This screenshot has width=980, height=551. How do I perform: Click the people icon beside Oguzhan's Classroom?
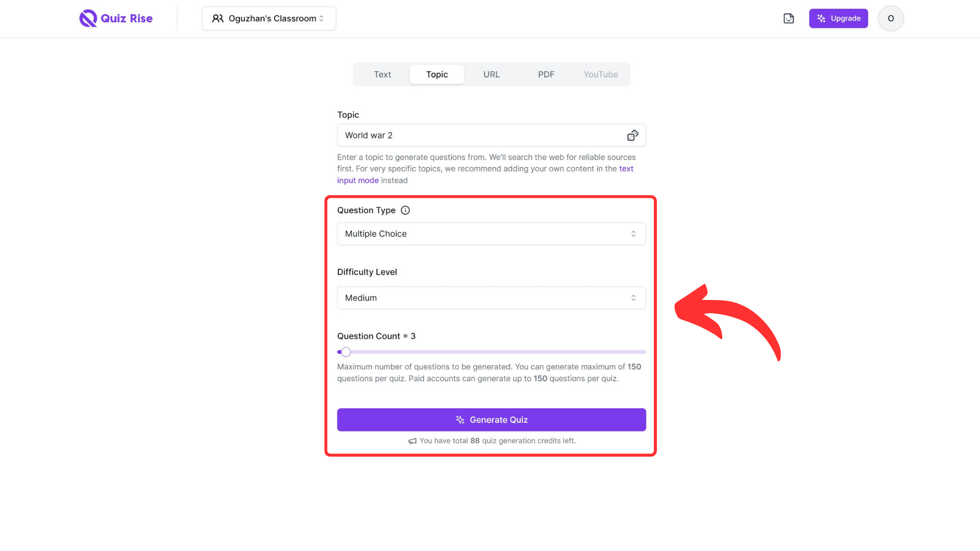pyautogui.click(x=217, y=18)
